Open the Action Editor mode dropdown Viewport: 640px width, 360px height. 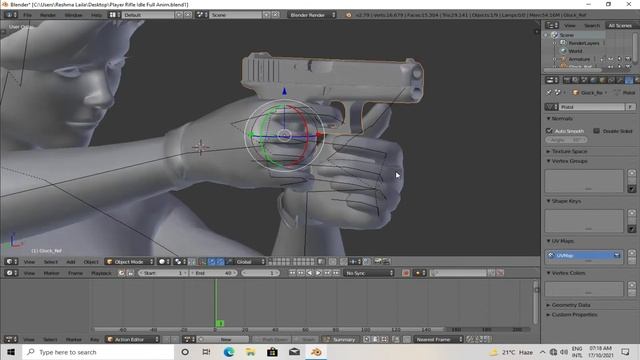pyautogui.click(x=133, y=340)
